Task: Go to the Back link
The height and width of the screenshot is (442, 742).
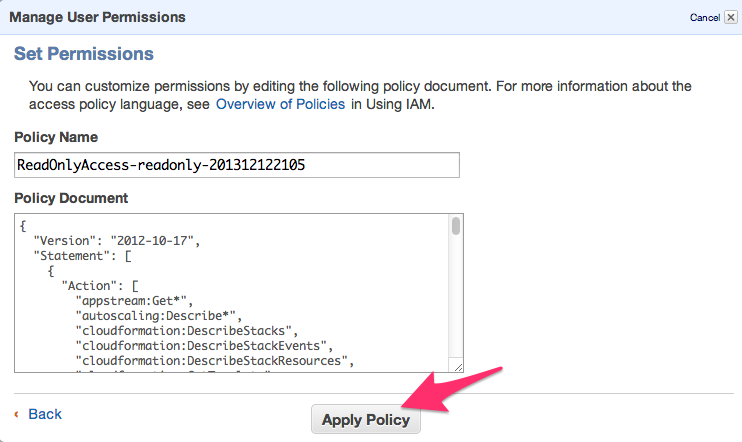Action: pyautogui.click(x=45, y=414)
